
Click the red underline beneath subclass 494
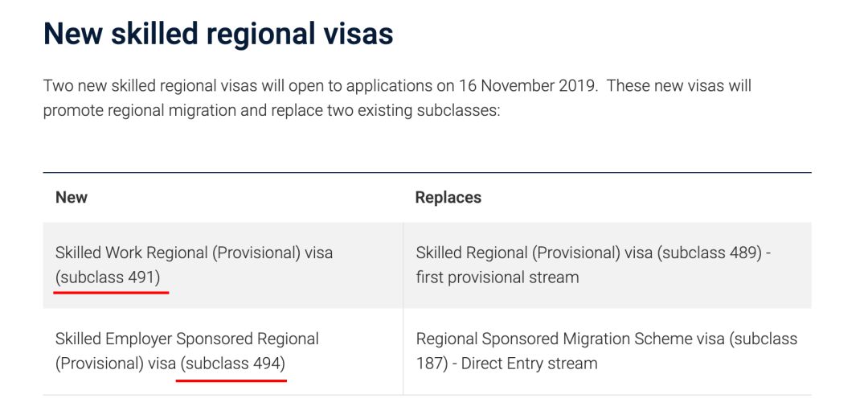(231, 380)
